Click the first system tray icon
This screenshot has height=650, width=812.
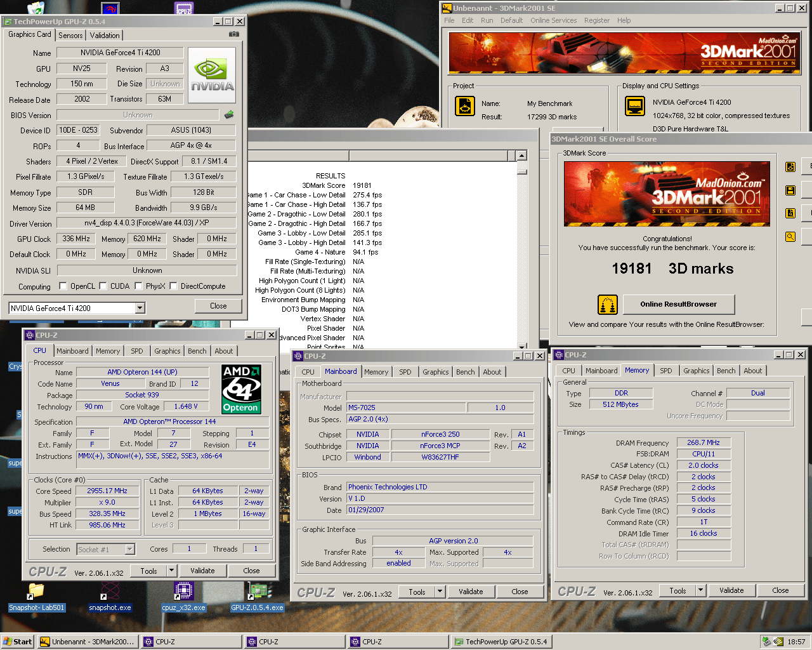(767, 642)
